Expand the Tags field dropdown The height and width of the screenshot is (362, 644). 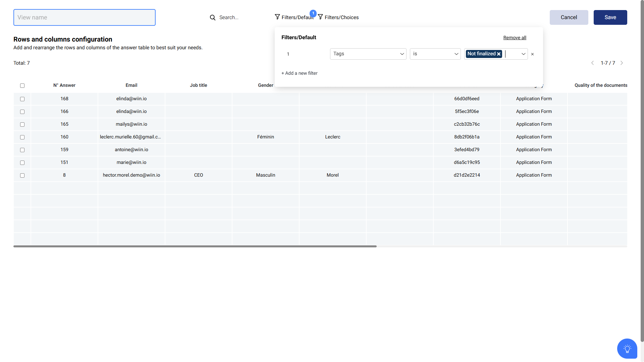(x=368, y=54)
